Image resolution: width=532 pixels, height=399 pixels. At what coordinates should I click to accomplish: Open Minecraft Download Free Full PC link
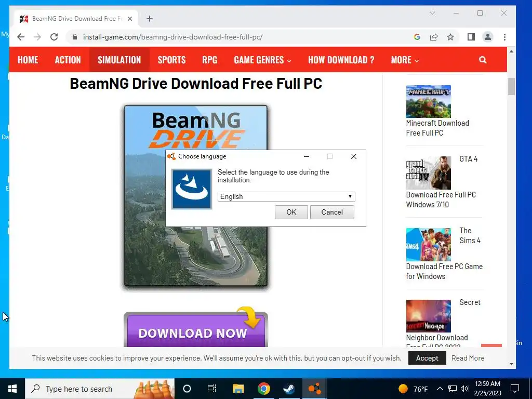point(437,128)
